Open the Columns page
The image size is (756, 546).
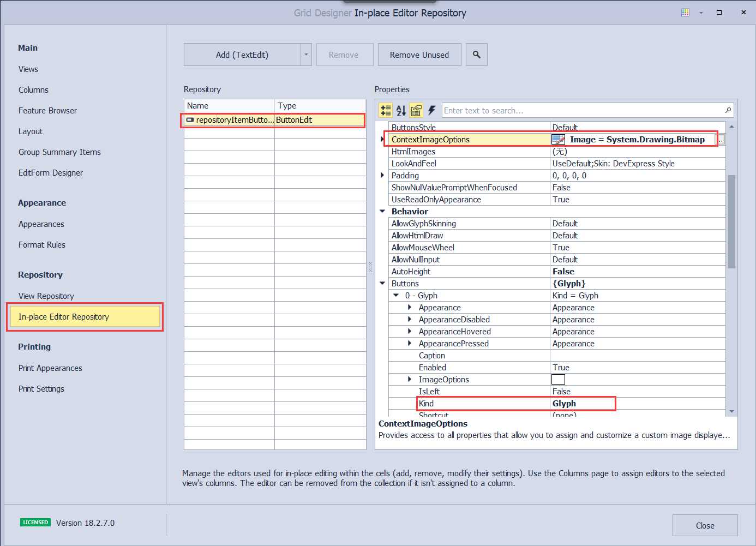(x=33, y=90)
